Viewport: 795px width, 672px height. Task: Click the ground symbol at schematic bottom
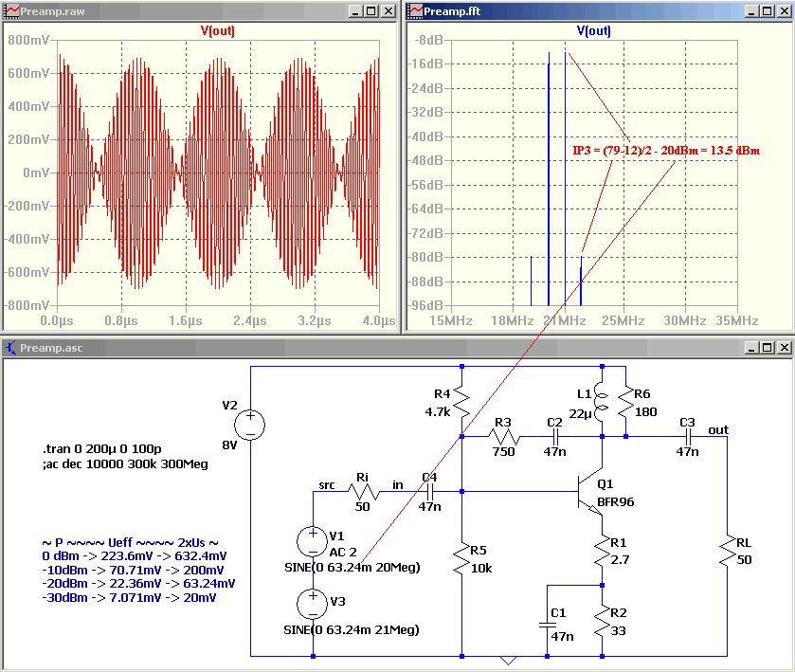[508, 661]
